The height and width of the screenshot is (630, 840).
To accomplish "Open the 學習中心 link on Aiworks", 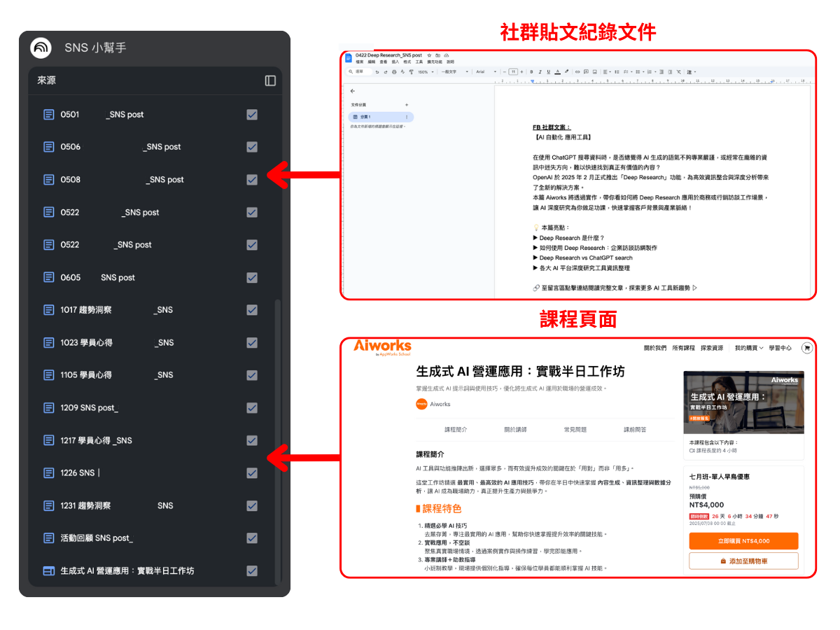I will pos(780,348).
